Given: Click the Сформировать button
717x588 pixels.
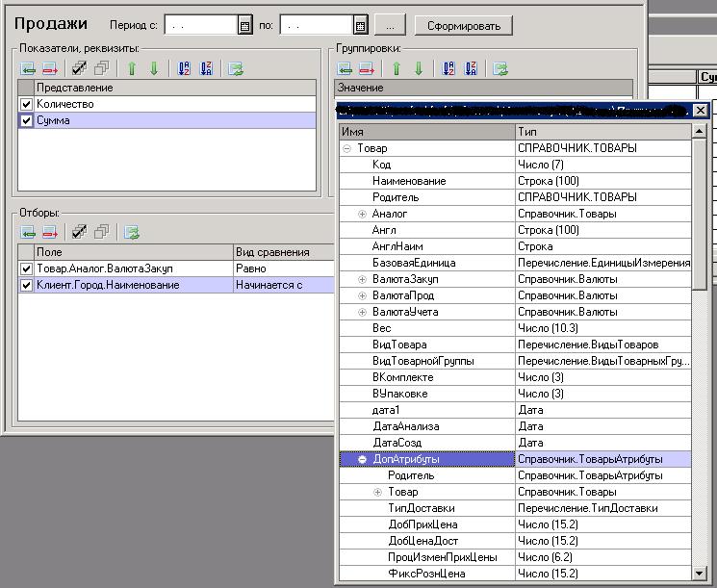Looking at the screenshot, I should [463, 25].
